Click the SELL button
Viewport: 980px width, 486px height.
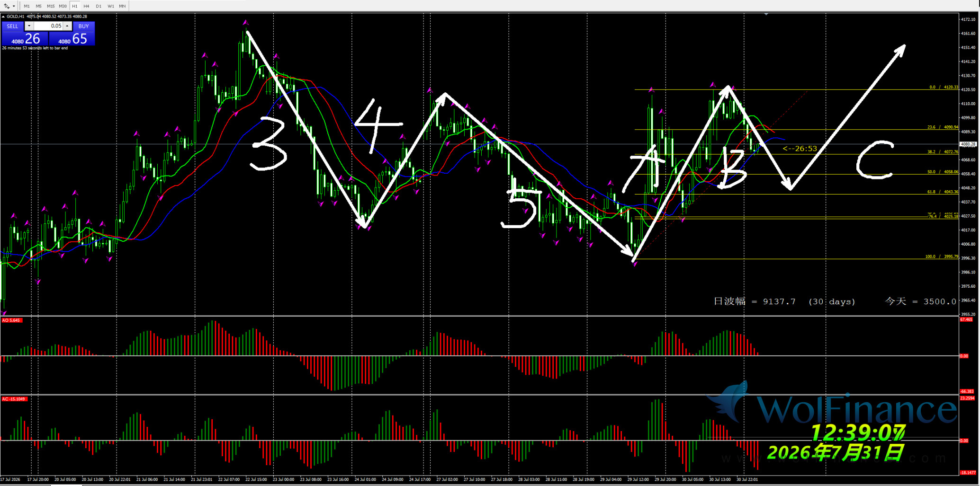13,26
